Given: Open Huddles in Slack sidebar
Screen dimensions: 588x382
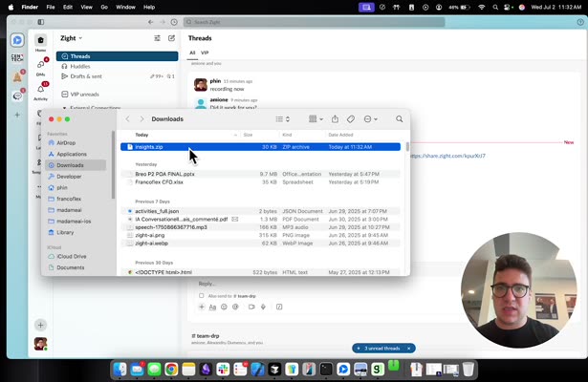Looking at the screenshot, I should (x=80, y=66).
